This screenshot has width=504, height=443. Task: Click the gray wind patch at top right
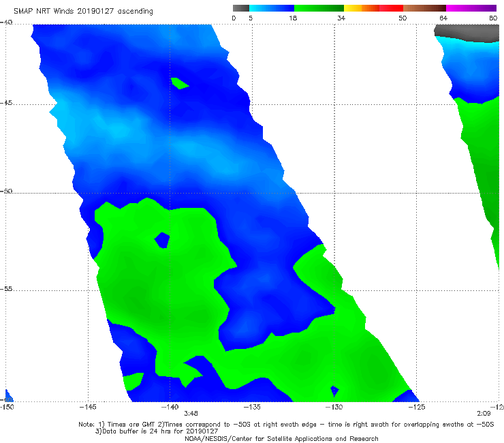click(x=468, y=33)
